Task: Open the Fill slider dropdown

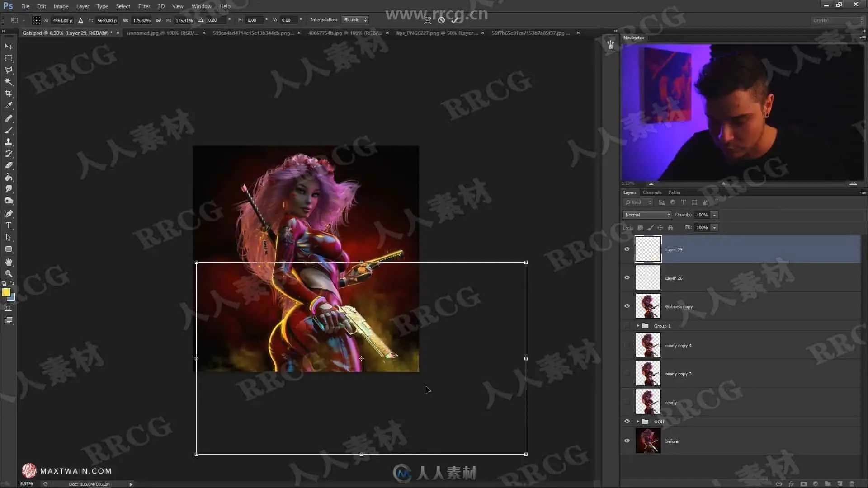Action: point(715,228)
